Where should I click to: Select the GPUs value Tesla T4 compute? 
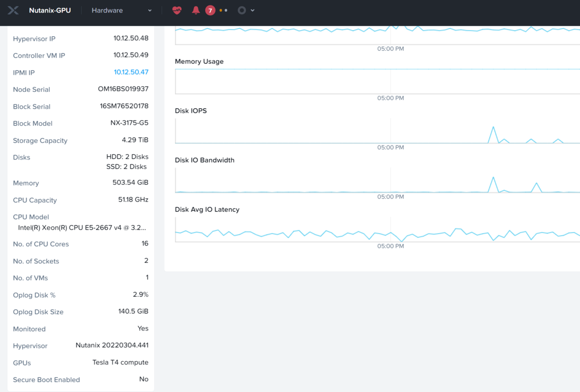click(x=121, y=362)
